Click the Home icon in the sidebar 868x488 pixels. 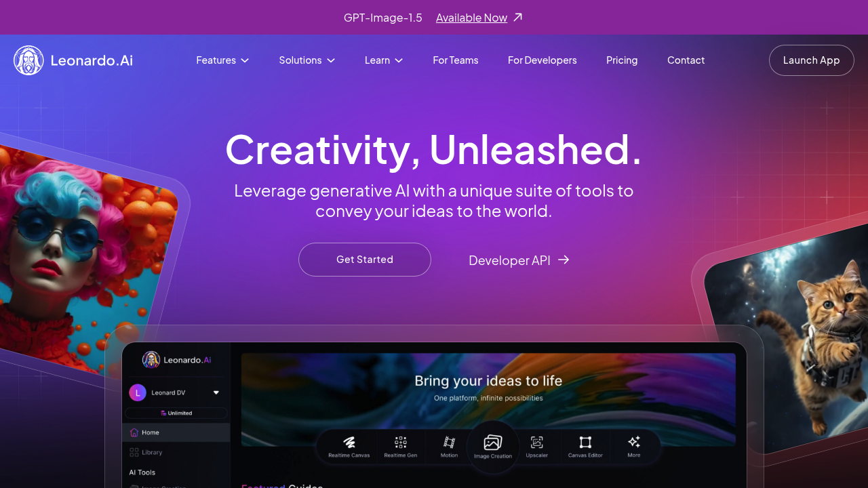coord(134,432)
